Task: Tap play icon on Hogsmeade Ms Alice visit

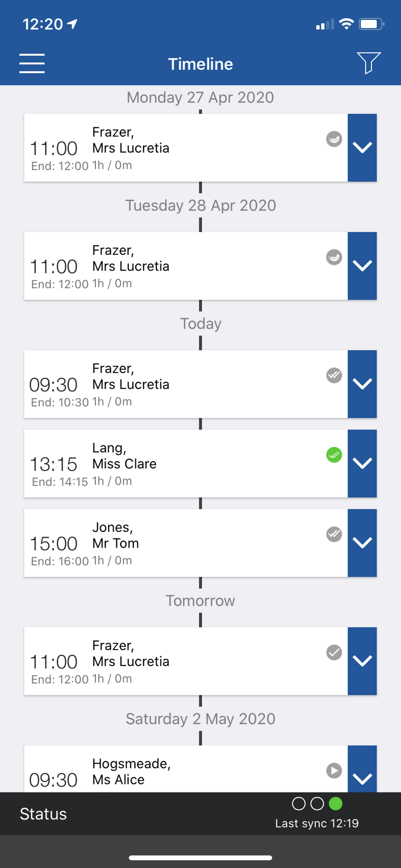Action: click(x=334, y=770)
